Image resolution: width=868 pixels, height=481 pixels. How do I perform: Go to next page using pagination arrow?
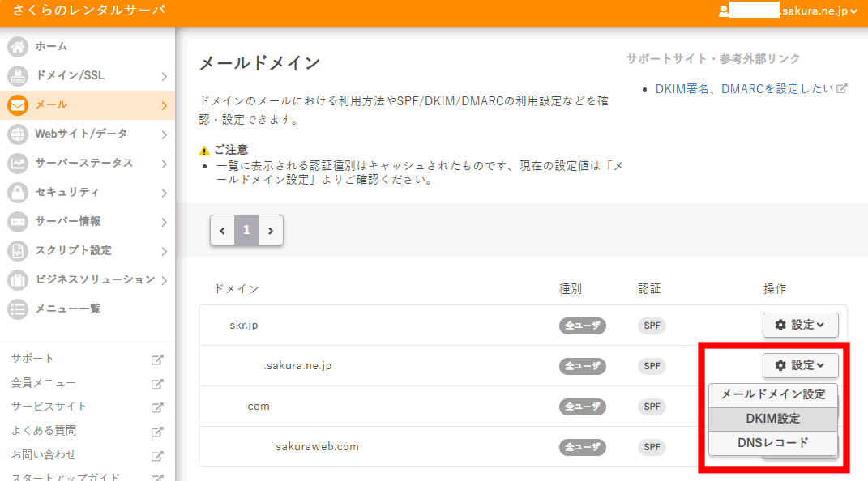(x=271, y=230)
